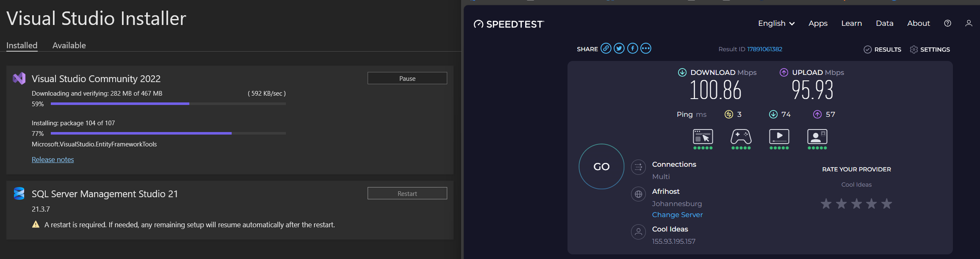Click the gaming controller rating icon

click(741, 137)
